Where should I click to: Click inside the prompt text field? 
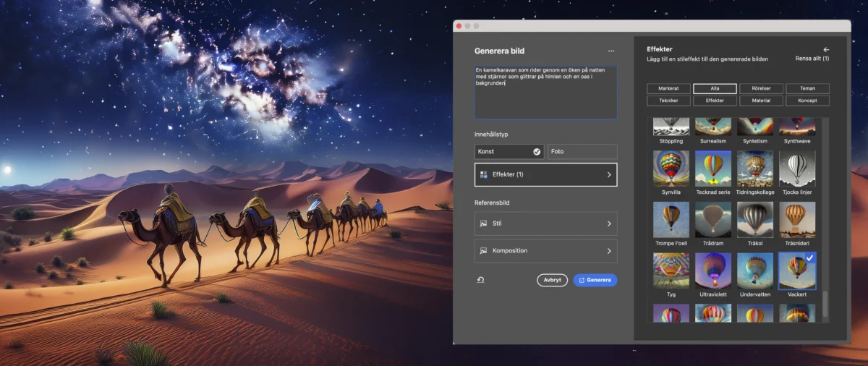(x=545, y=92)
